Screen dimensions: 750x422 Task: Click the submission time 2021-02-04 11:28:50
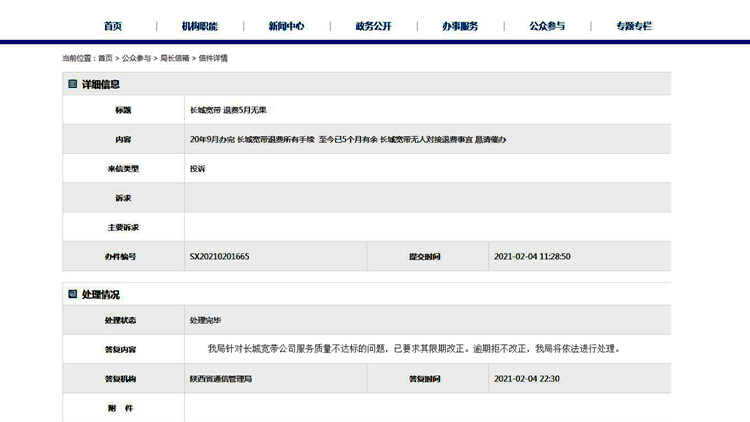(x=532, y=257)
